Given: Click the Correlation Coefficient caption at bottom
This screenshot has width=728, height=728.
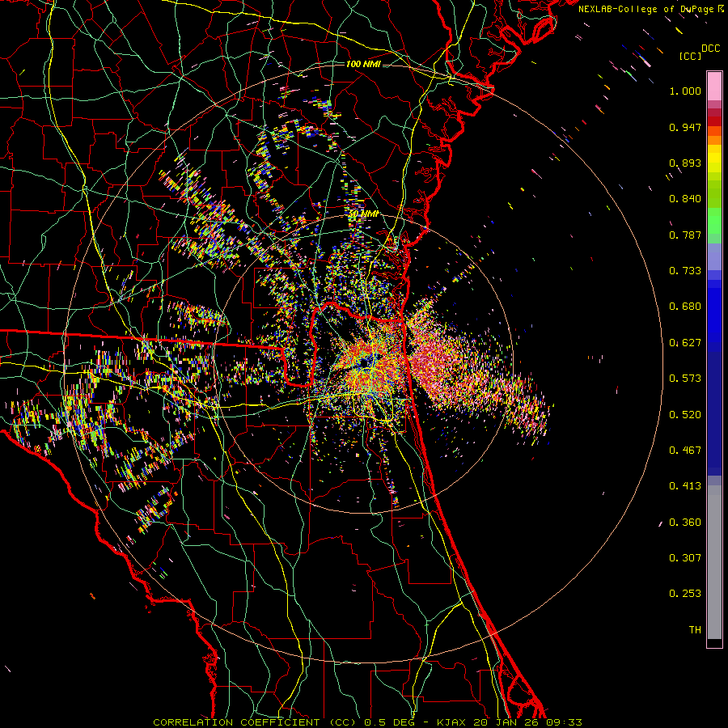Looking at the screenshot, I should click(x=367, y=722).
